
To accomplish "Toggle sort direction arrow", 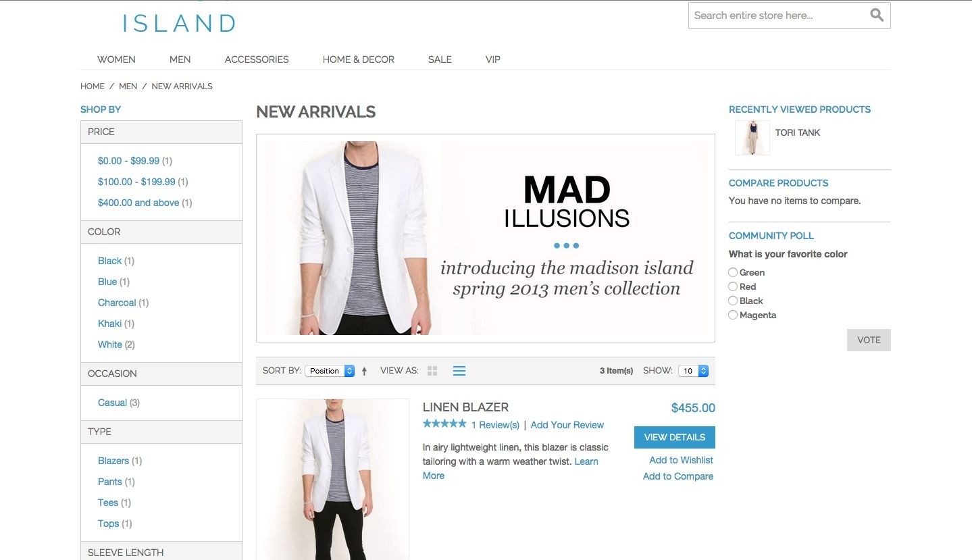I will (364, 371).
